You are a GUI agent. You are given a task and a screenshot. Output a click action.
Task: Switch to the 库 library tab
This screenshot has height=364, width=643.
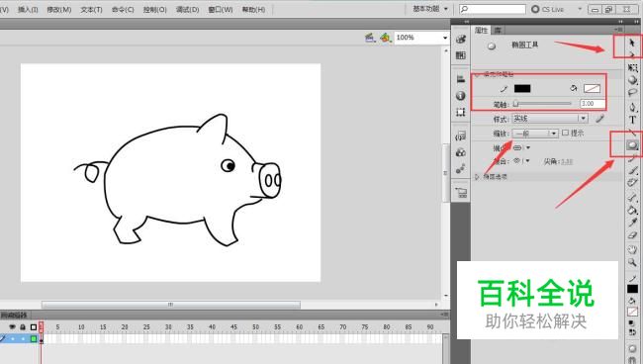point(498,30)
